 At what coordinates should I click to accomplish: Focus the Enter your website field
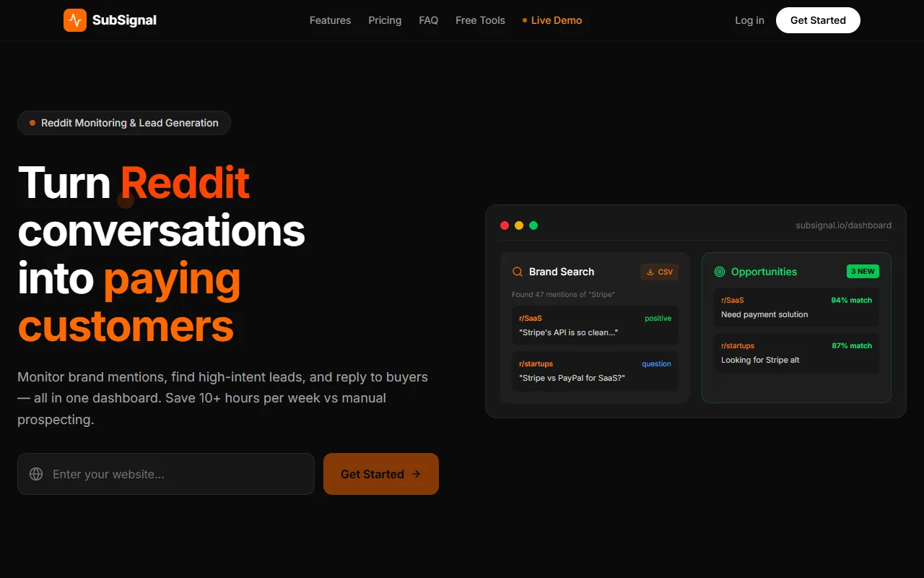tap(166, 474)
